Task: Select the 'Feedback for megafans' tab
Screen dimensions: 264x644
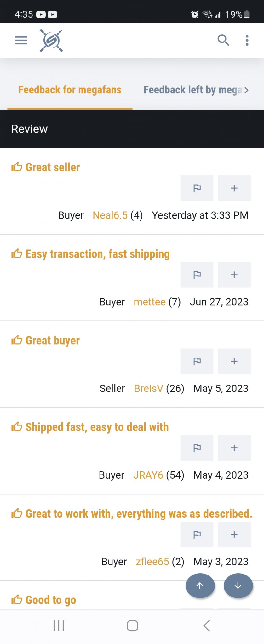Action: [70, 90]
